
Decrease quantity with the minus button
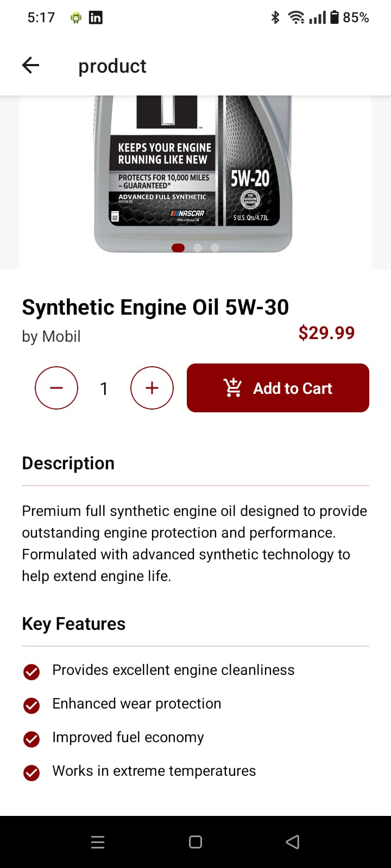click(56, 388)
